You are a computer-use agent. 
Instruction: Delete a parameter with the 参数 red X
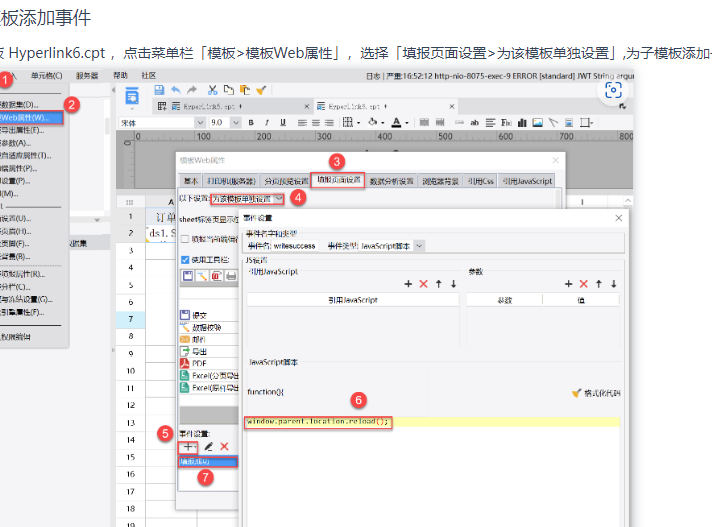click(583, 284)
